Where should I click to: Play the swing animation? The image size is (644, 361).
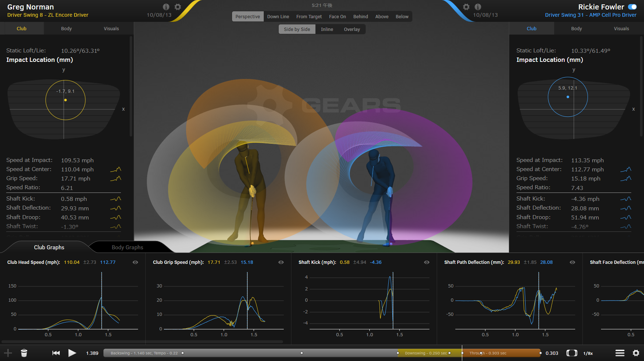pos(72,353)
